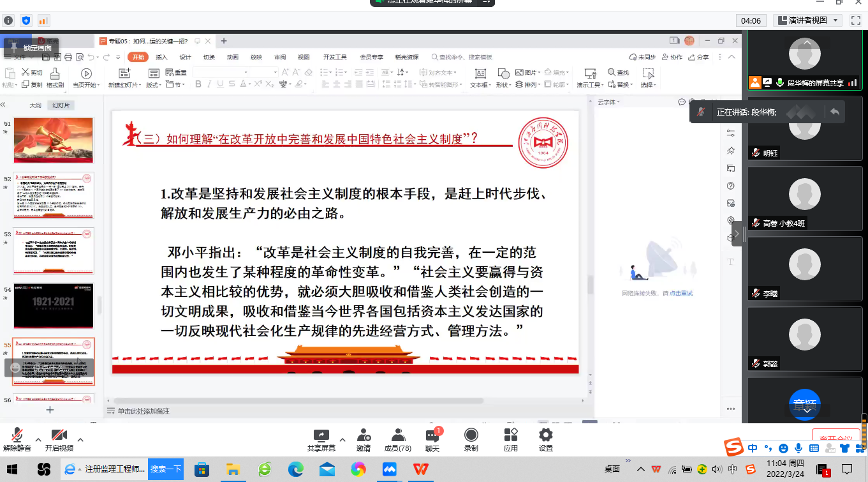Select slide 51 thumbnail
868x482 pixels.
[x=54, y=140]
